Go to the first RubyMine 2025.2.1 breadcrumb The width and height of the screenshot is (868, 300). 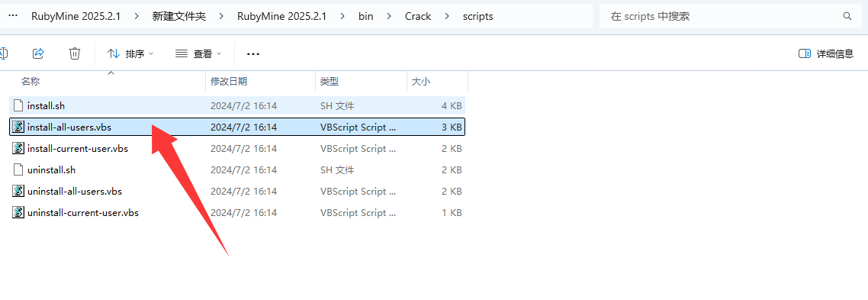pyautogui.click(x=76, y=16)
